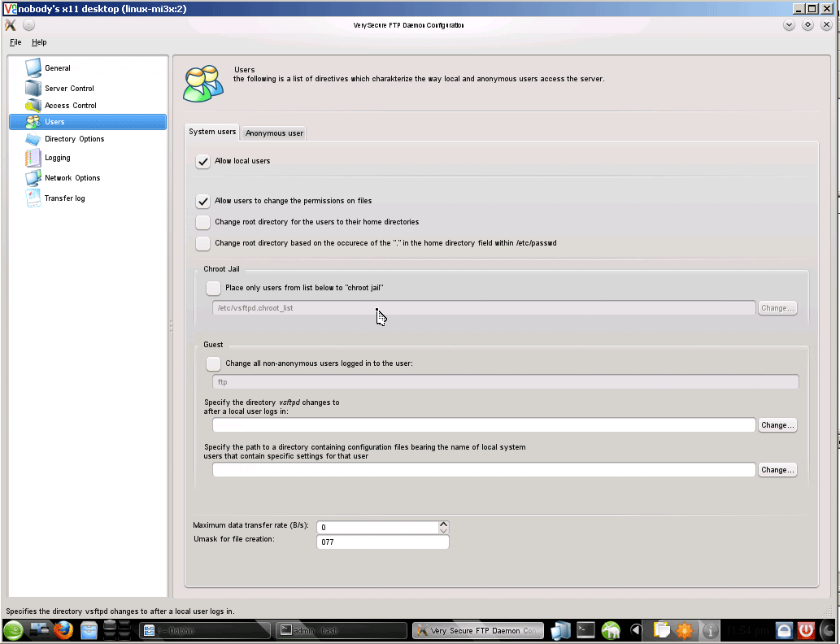
Task: Select the General category icon
Action: click(33, 68)
